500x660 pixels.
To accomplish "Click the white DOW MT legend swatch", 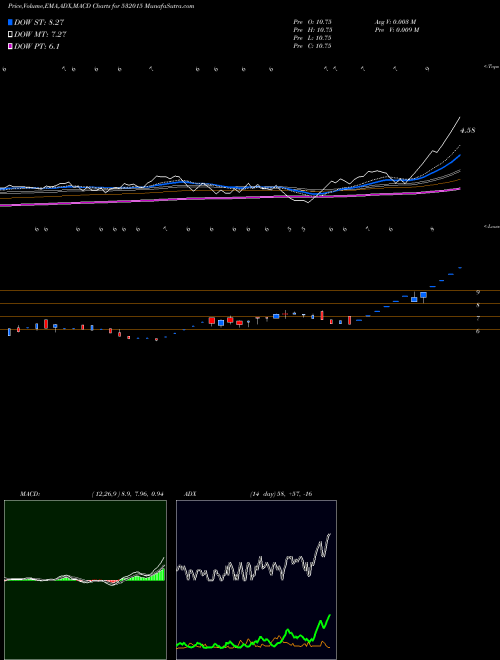I will [10, 35].
